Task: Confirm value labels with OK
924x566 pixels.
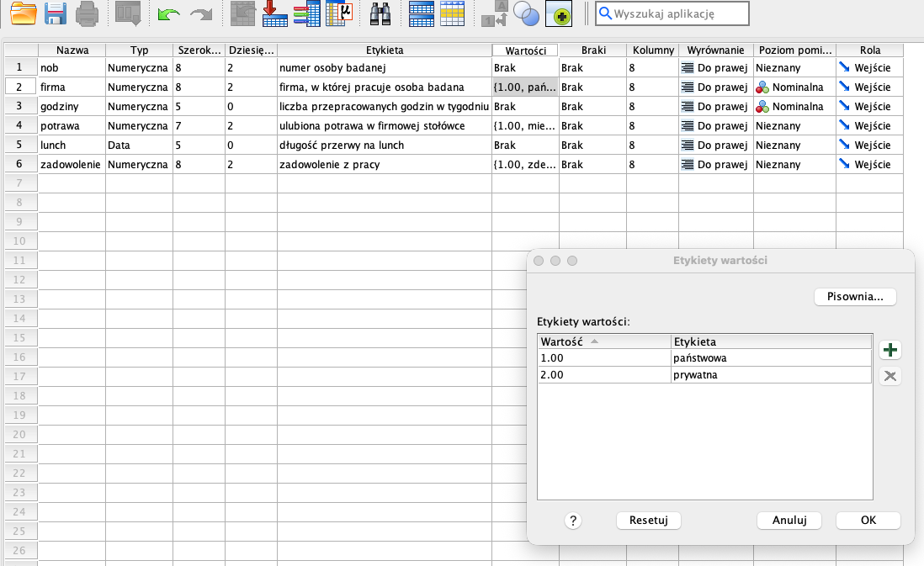Action: pos(868,521)
